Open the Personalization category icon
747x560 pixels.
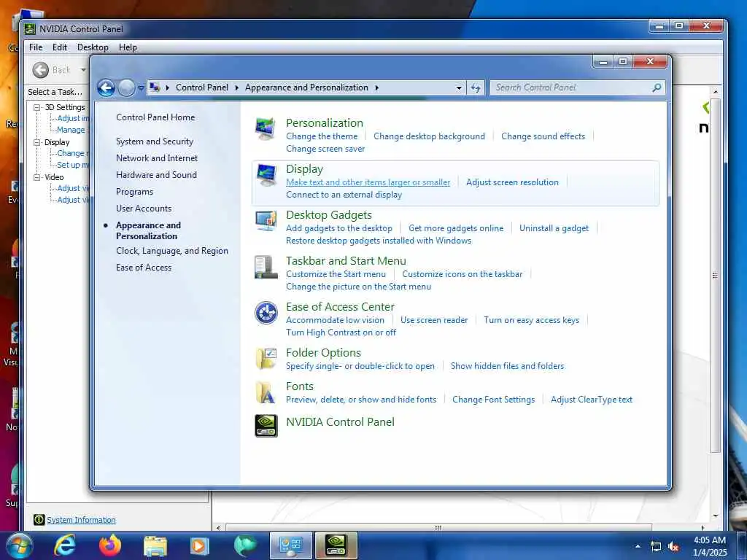266,128
